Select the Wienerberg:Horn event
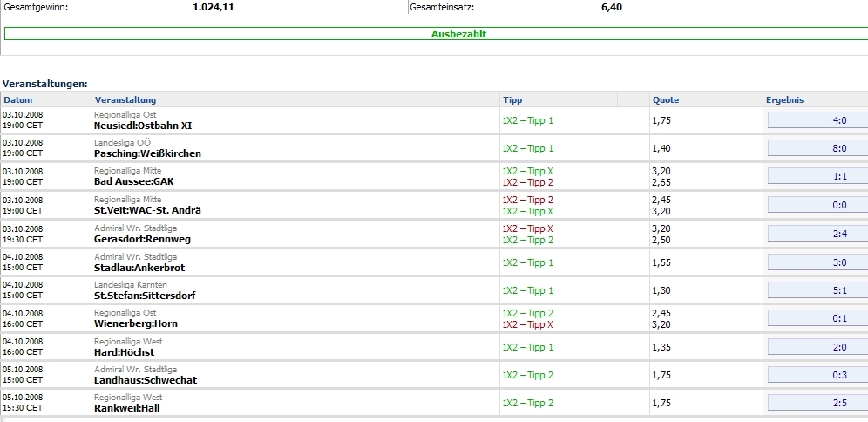868x422 pixels. pyautogui.click(x=136, y=323)
